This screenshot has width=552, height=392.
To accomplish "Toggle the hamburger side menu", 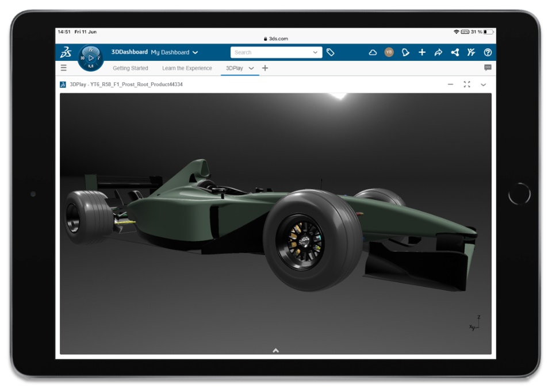I will (x=64, y=68).
